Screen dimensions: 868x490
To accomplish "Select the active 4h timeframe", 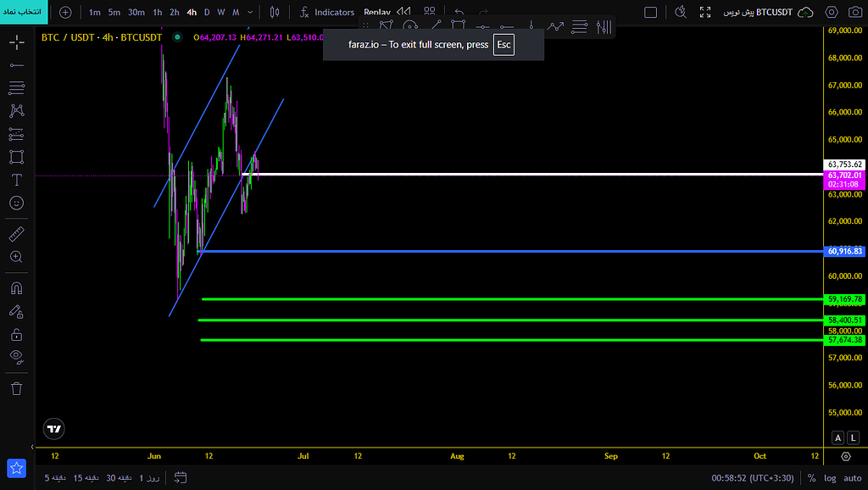I will 192,12.
